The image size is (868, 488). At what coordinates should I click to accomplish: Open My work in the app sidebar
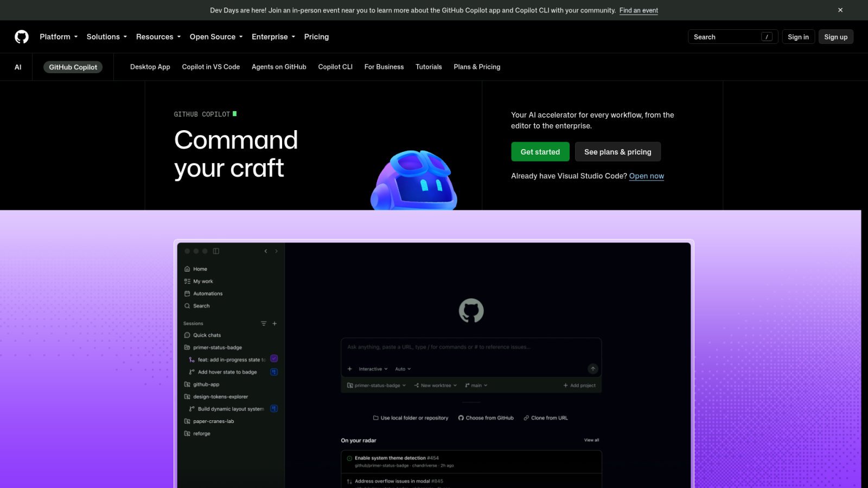pos(199,281)
